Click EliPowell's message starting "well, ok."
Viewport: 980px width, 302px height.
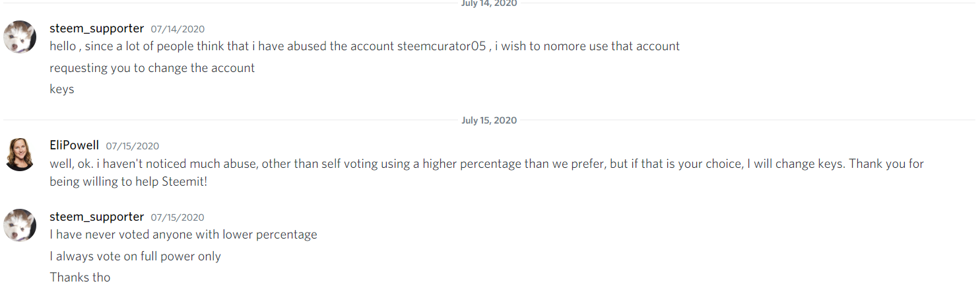click(x=486, y=164)
